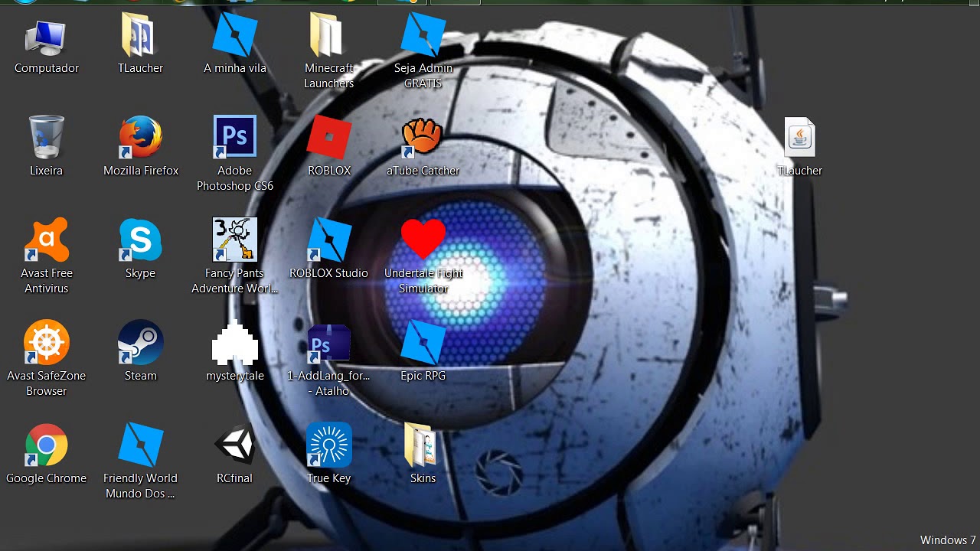The image size is (980, 551).
Task: Launch the Epic RPG shortcut
Action: pos(423,342)
